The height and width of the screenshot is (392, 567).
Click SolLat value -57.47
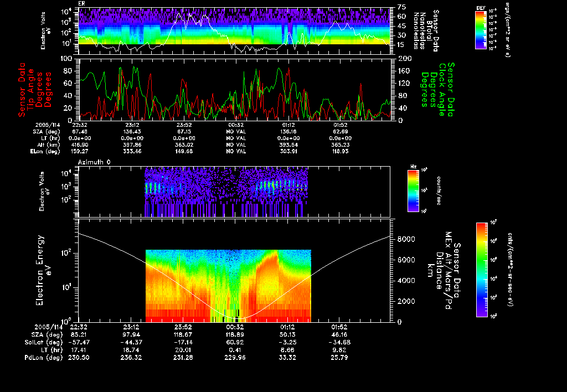point(79,343)
